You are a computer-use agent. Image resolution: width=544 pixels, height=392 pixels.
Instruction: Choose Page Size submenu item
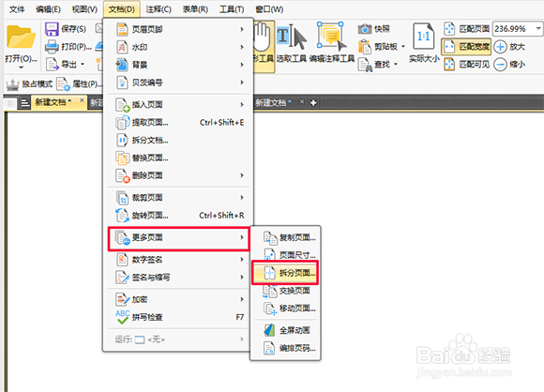coord(285,255)
